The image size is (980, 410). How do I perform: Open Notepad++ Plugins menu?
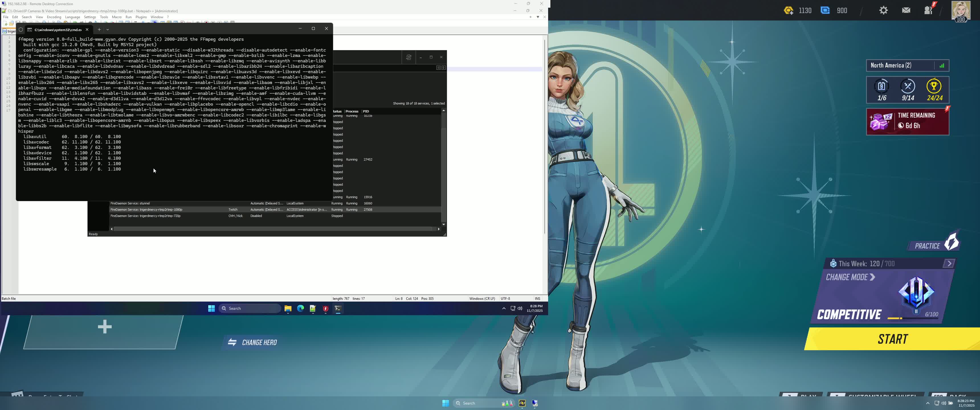tap(141, 17)
